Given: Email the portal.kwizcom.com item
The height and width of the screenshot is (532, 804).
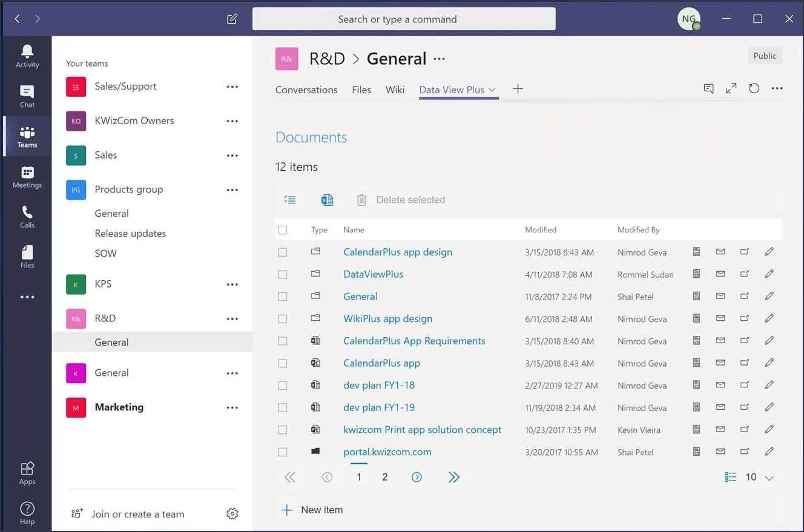Looking at the screenshot, I should click(x=720, y=452).
